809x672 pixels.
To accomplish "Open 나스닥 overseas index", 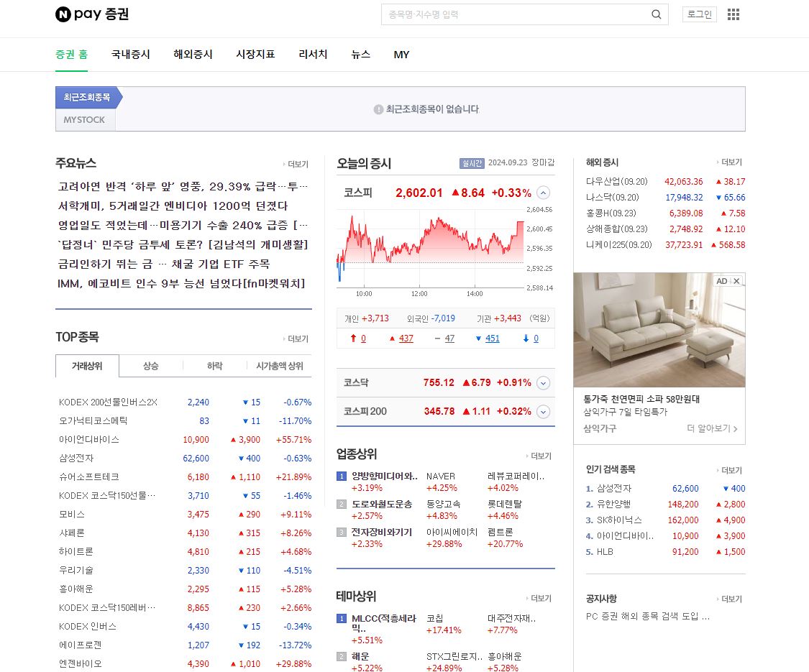I will [x=613, y=198].
